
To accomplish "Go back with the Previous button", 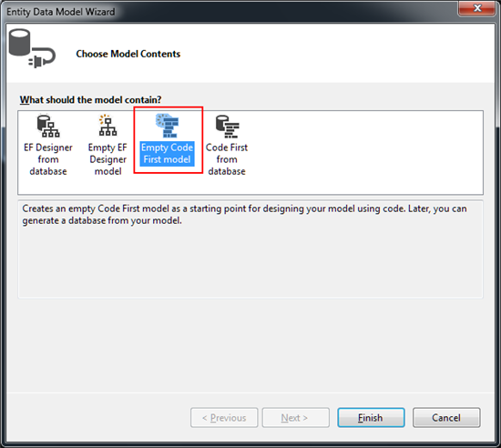I will click(224, 418).
